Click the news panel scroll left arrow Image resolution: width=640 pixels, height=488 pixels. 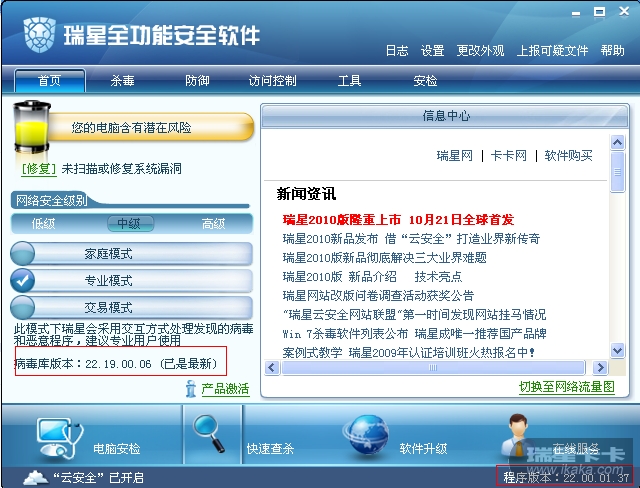pos(272,368)
